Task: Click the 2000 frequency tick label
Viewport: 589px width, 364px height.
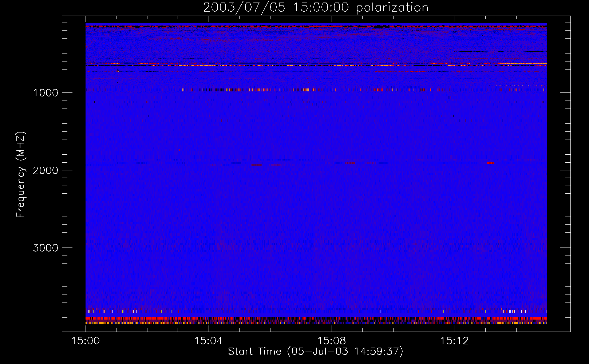Action: pos(46,170)
